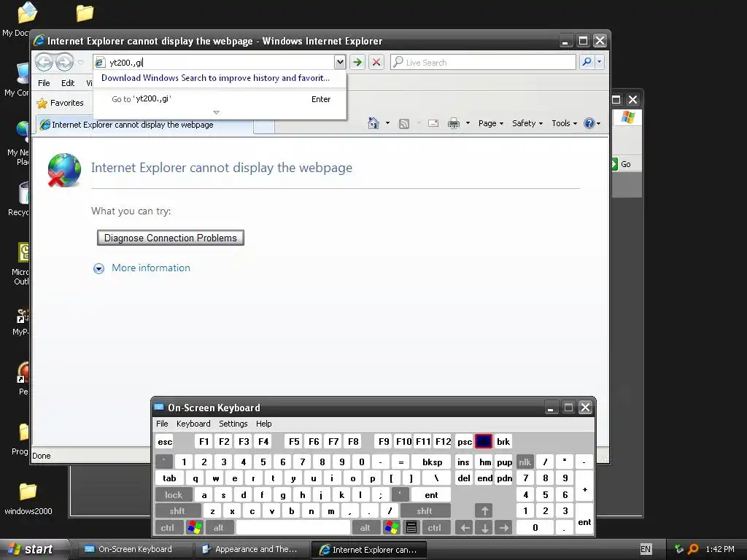Click the new tab button beside current tab
The width and height of the screenshot is (747, 560).
click(264, 126)
